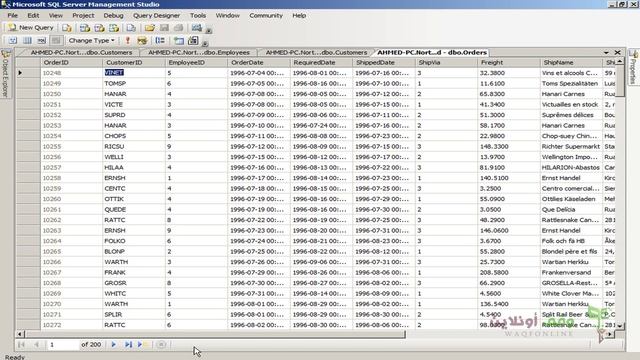
Task: Click the Registered Servers toolbar icon
Action: pos(197,28)
